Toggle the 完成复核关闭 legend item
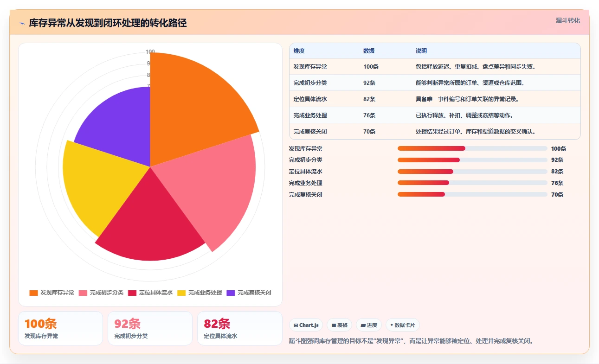The width and height of the screenshot is (599, 364). (249, 293)
